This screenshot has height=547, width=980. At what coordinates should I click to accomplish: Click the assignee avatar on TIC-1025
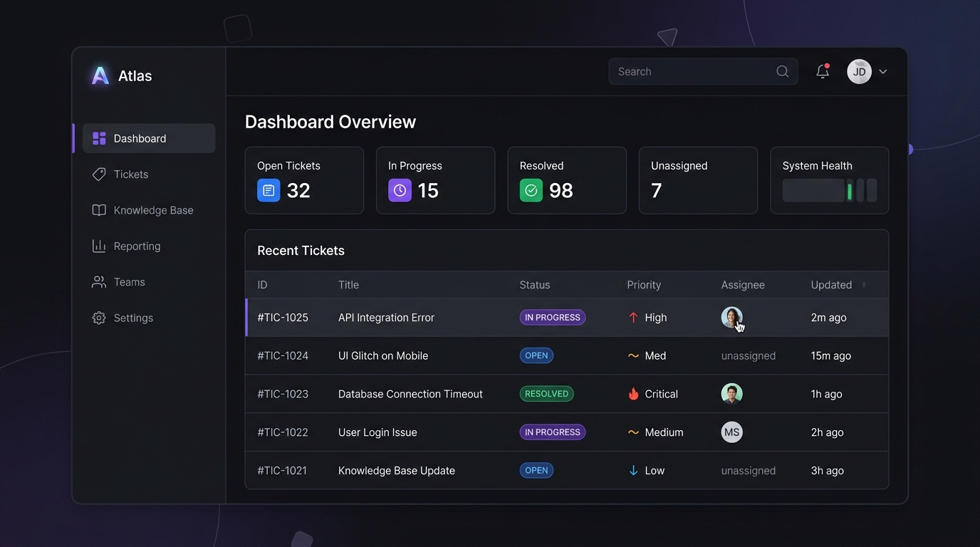pyautogui.click(x=731, y=317)
